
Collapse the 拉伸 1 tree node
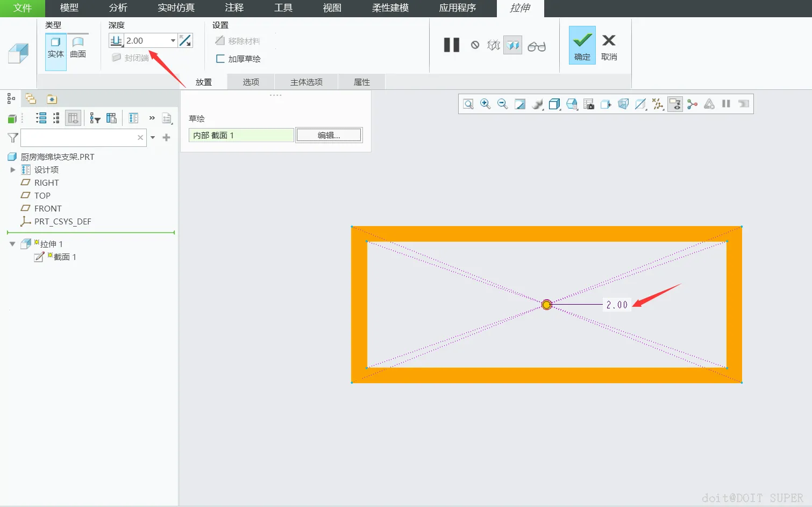click(x=12, y=244)
